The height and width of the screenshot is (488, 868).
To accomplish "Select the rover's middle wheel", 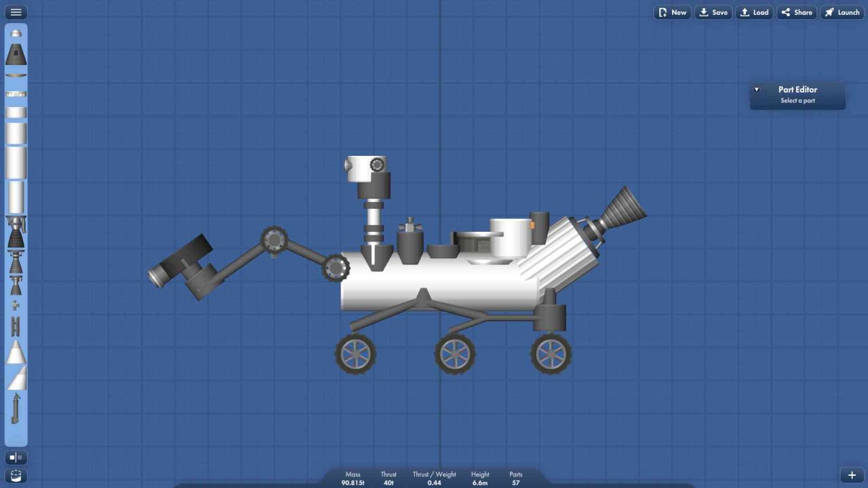I will [455, 354].
